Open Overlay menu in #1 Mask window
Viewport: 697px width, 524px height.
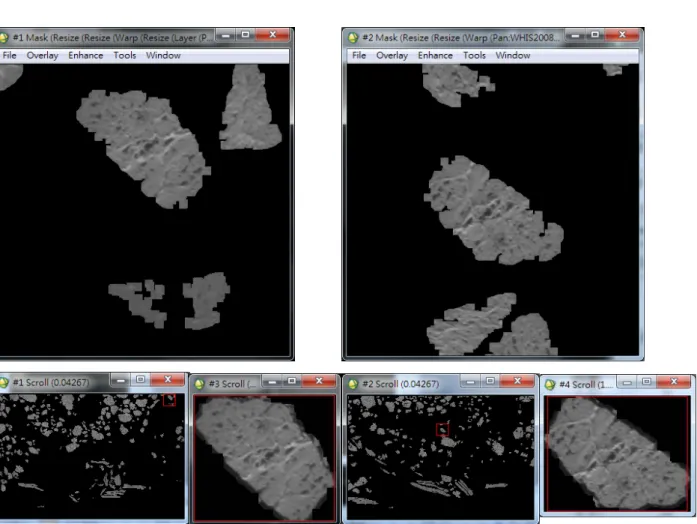[x=42, y=56]
